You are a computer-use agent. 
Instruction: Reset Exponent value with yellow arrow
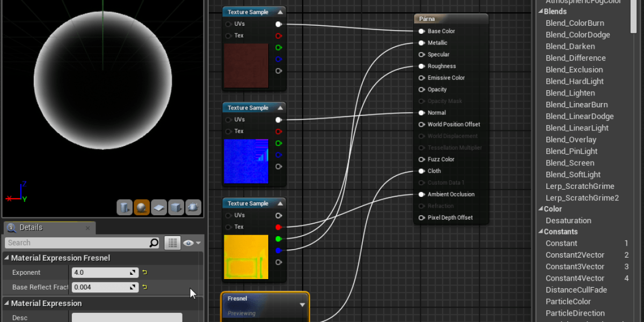(x=144, y=273)
